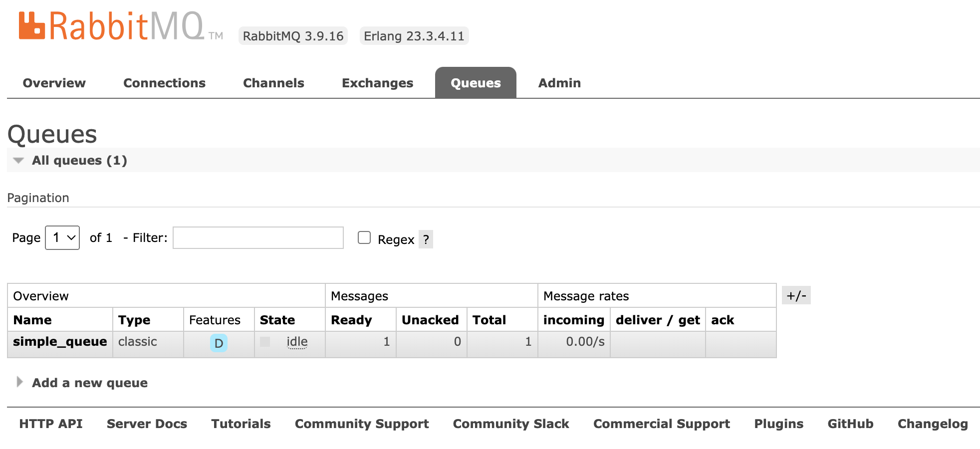Screen dimensions: 980x449
Task: Enable the Regex checkbox
Action: pos(364,238)
